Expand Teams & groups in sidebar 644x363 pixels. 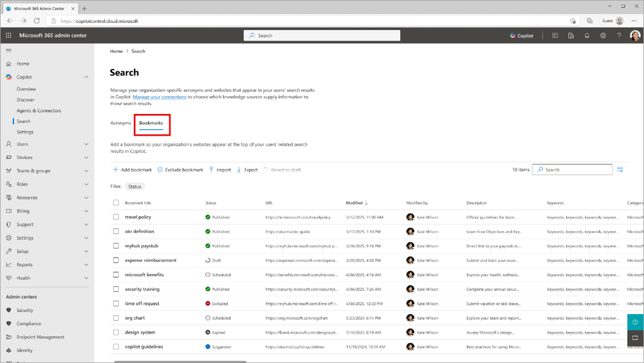86,171
